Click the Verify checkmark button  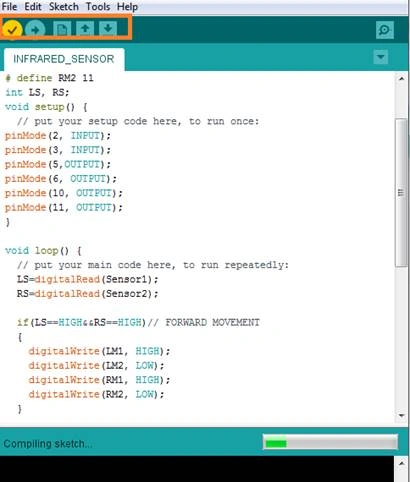point(12,30)
